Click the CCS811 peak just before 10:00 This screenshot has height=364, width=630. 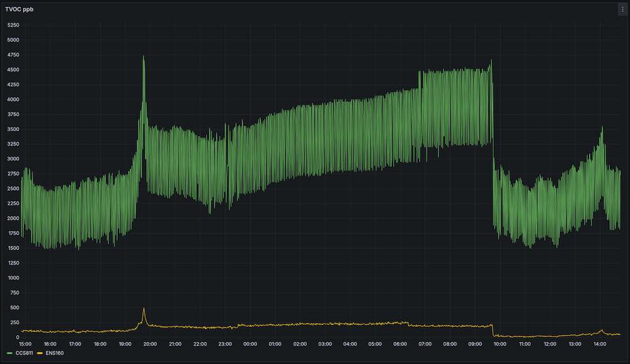pyautogui.click(x=491, y=61)
